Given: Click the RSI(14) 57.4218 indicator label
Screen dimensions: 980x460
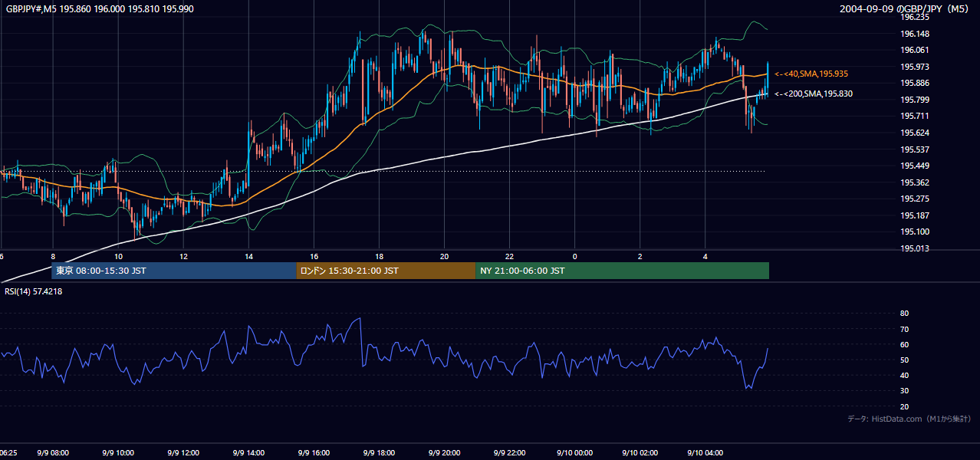Looking at the screenshot, I should click(33, 291).
